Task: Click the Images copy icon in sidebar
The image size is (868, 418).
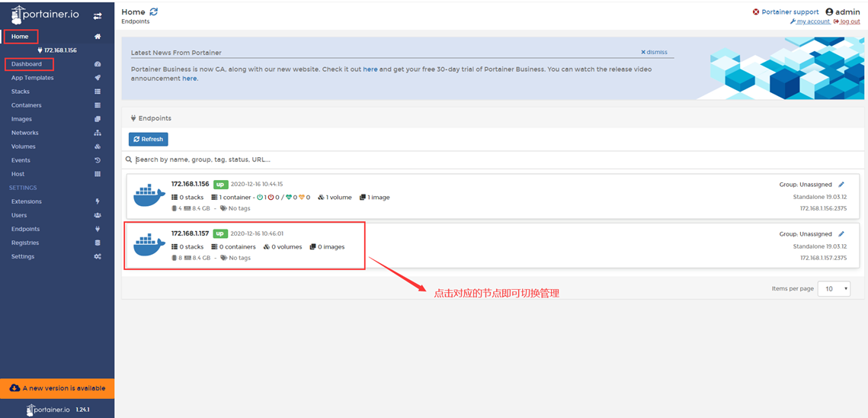Action: pyautogui.click(x=98, y=119)
